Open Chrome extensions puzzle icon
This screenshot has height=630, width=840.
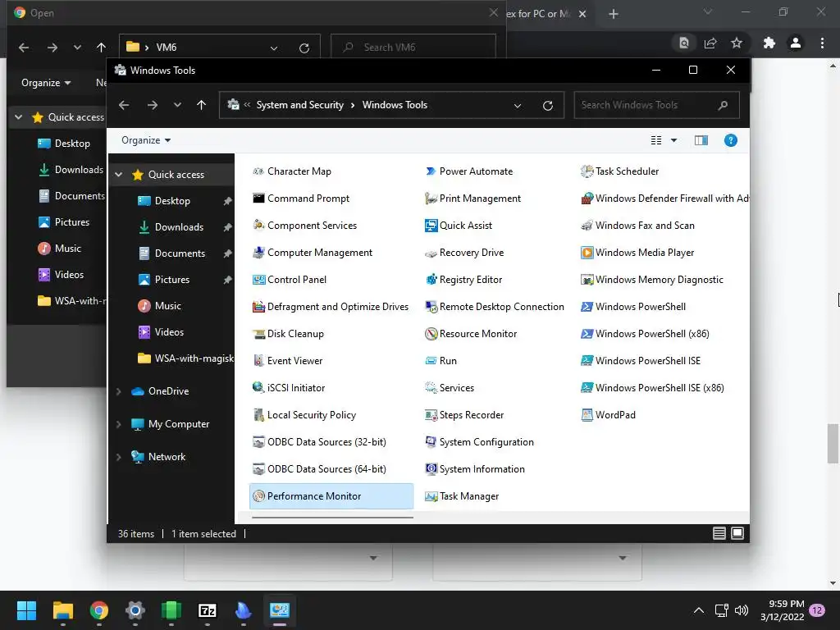769,43
